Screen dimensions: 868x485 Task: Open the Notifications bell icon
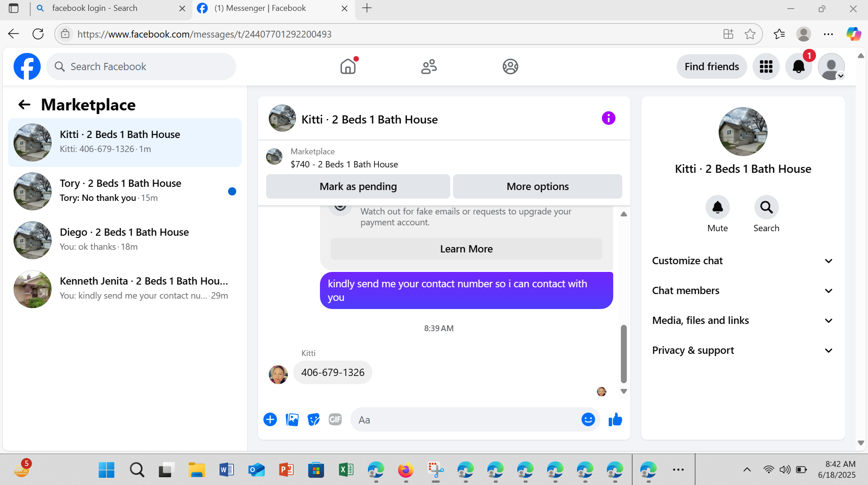tap(799, 67)
